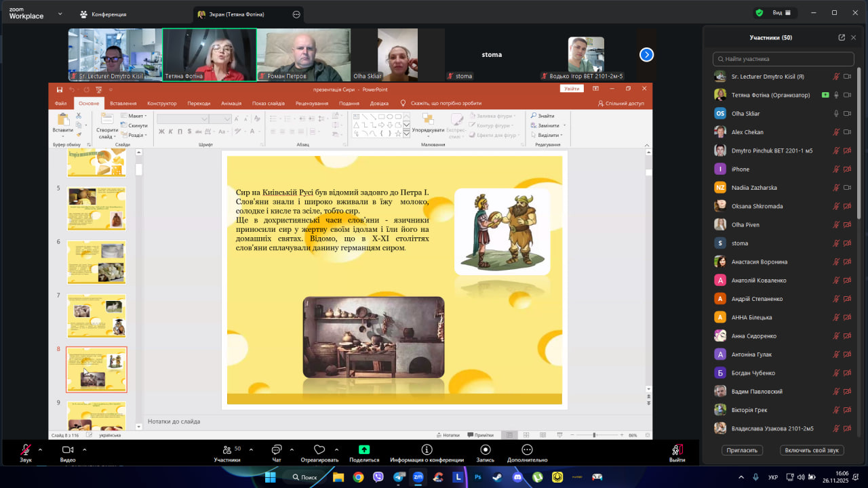Open the Чат chat panel
Image resolution: width=868 pixels, height=488 pixels.
[x=276, y=450]
